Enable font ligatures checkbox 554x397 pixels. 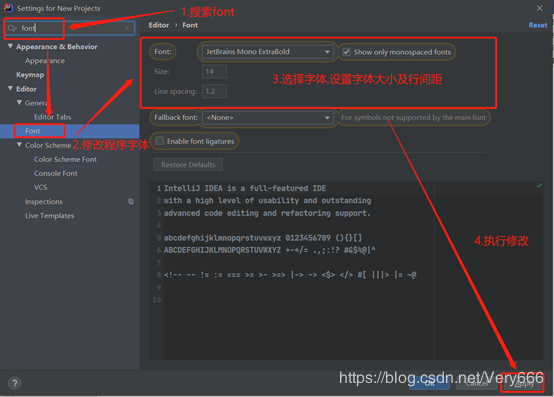point(160,141)
